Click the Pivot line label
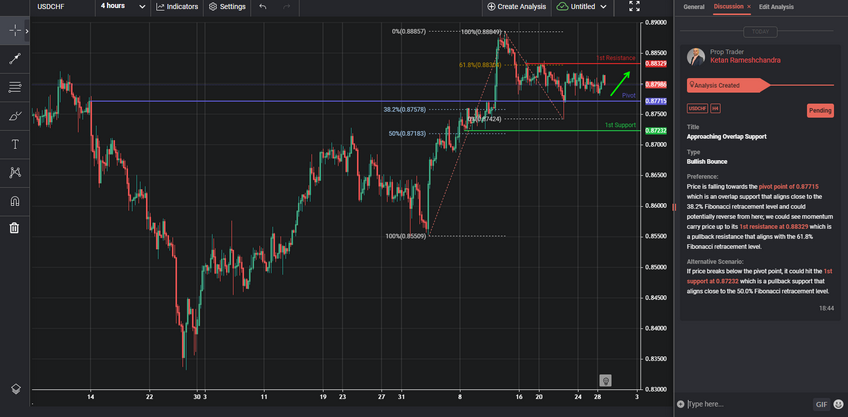Viewport: 848px width, 417px height. coord(628,95)
